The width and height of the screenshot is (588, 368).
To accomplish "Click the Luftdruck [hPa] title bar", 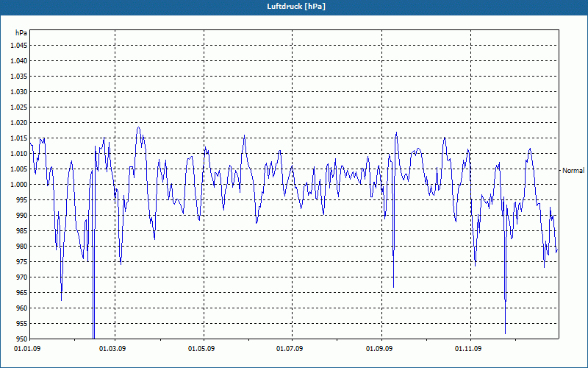I will (x=294, y=7).
